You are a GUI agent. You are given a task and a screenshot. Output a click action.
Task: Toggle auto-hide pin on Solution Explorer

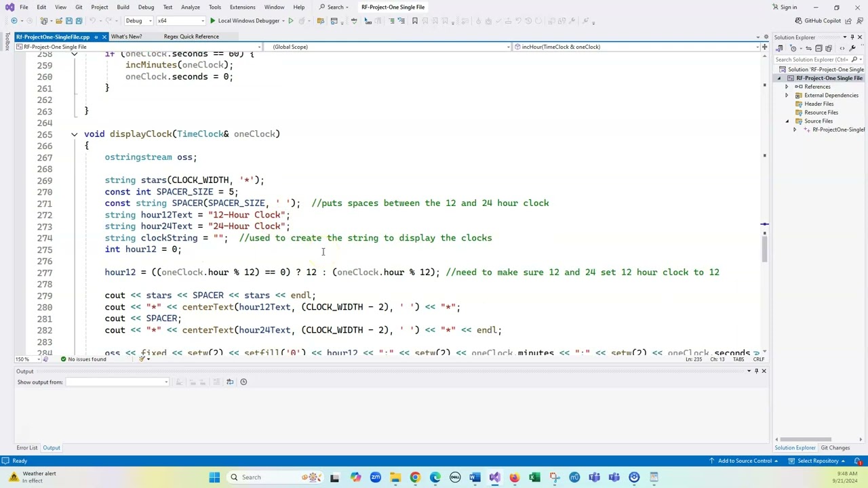(x=852, y=37)
